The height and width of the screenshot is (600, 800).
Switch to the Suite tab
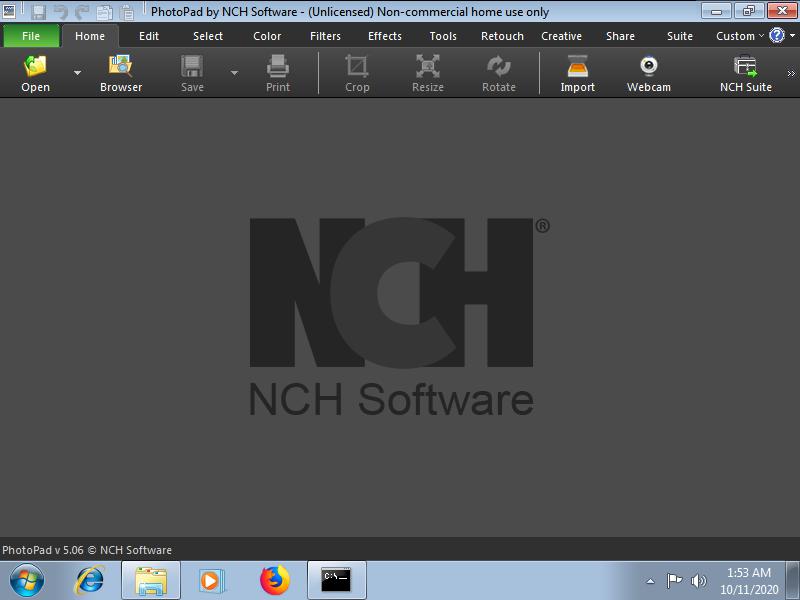(x=680, y=36)
